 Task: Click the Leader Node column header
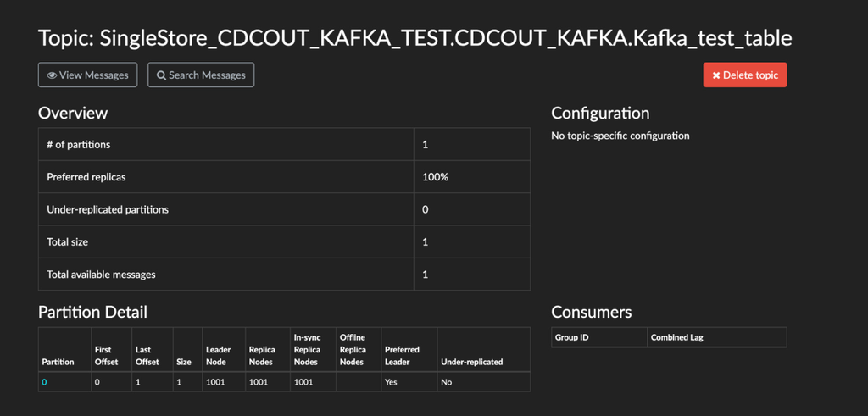pyautogui.click(x=217, y=355)
